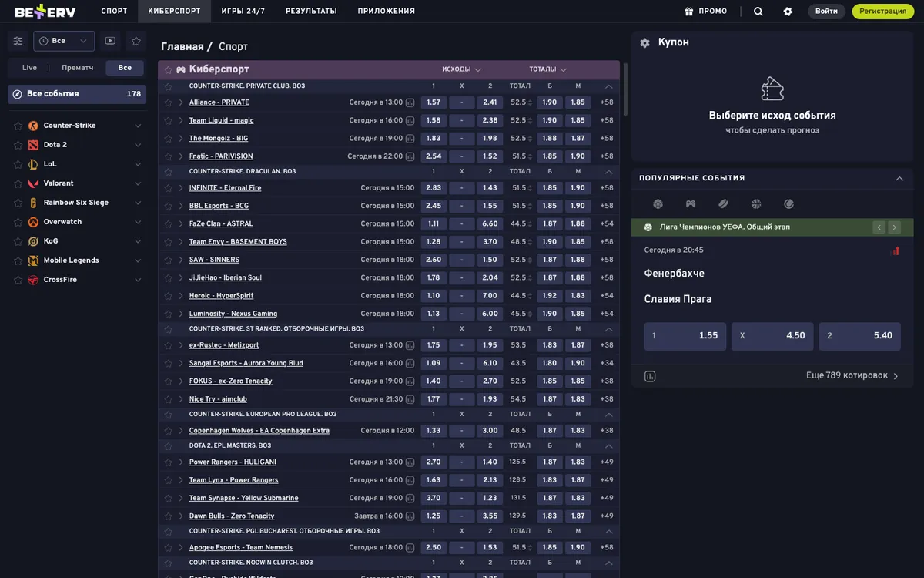Image resolution: width=924 pixels, height=578 pixels.
Task: Select esports gamepad icon in popular events
Action: pos(691,204)
